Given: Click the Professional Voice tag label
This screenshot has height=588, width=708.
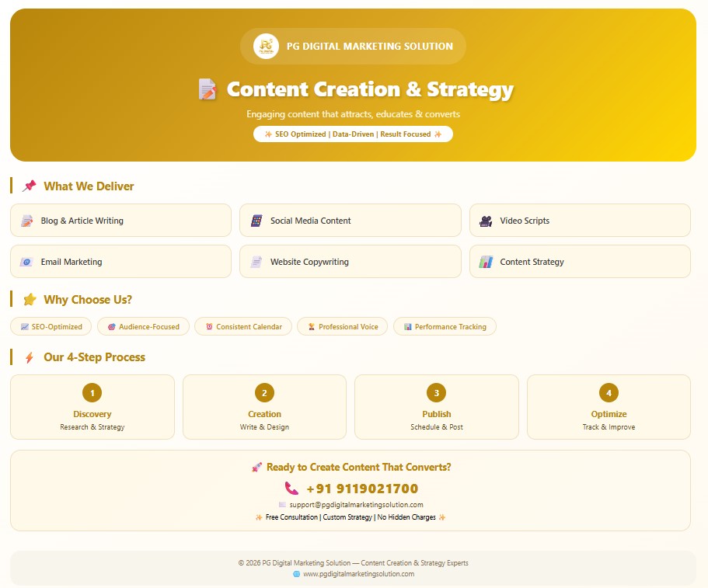Looking at the screenshot, I should click(x=349, y=327).
